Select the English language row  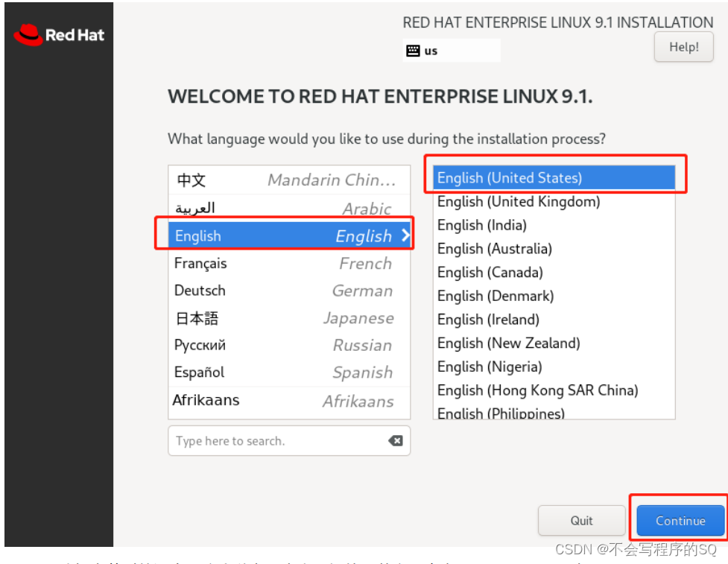pos(289,235)
